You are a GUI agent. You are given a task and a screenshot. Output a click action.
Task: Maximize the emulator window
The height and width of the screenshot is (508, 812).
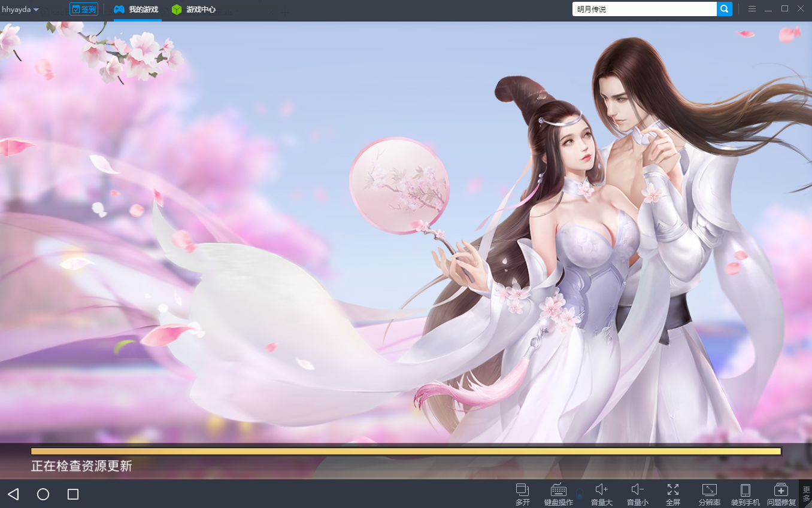pyautogui.click(x=784, y=8)
